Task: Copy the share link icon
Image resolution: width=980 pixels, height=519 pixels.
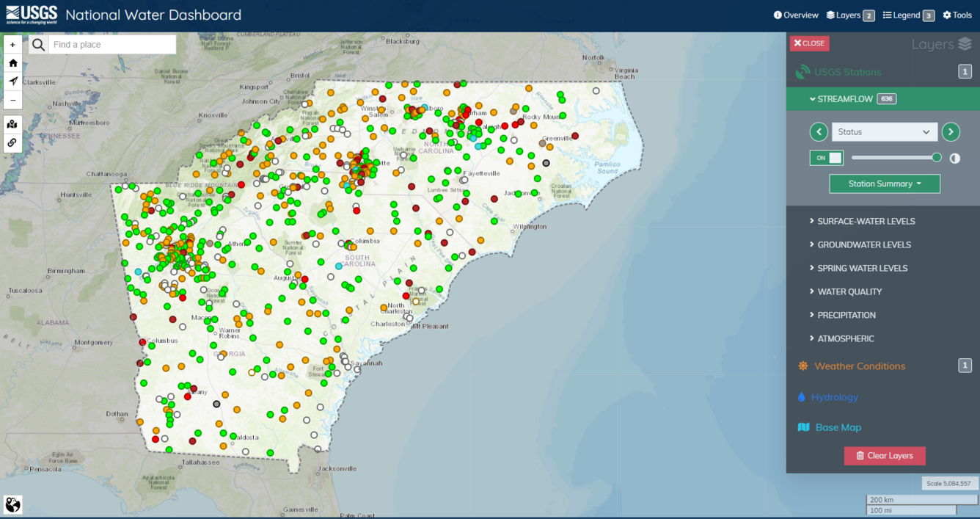Action: coord(12,143)
